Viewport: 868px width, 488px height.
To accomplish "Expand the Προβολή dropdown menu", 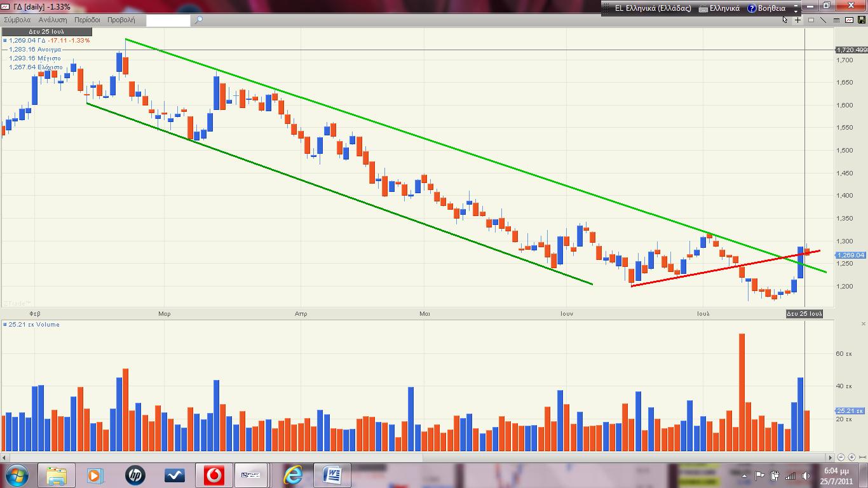I will (121, 20).
